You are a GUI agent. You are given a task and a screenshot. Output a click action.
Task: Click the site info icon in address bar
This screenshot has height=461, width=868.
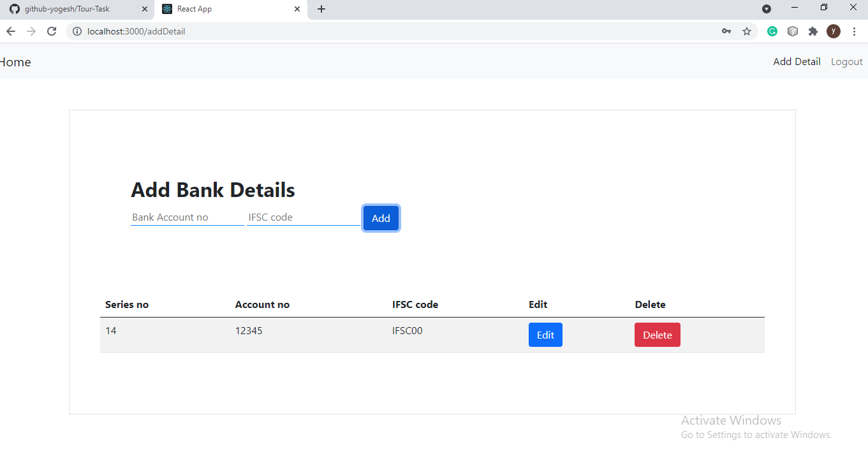click(77, 31)
